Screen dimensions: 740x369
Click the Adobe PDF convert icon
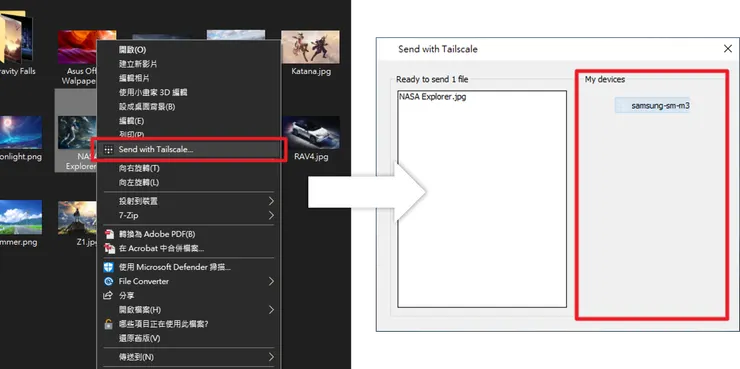(x=109, y=234)
